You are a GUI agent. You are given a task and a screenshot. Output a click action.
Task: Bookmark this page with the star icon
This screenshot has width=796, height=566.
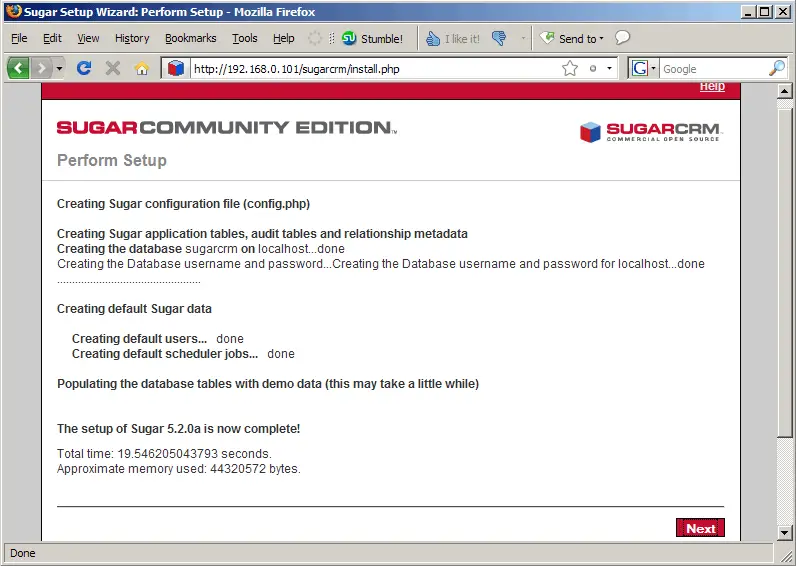tap(570, 68)
